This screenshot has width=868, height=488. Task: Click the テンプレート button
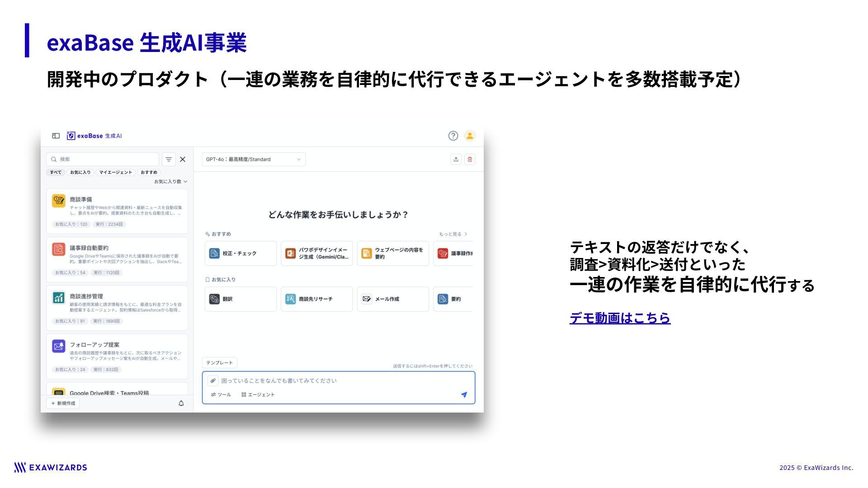(x=219, y=363)
